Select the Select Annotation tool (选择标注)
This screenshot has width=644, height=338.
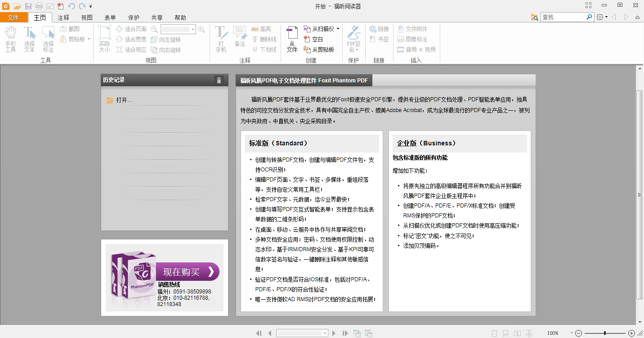(x=48, y=39)
